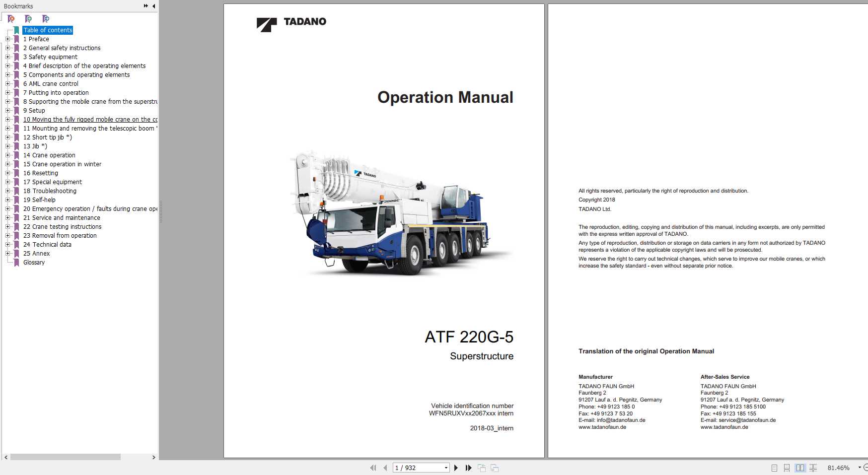The width and height of the screenshot is (868, 475).
Task: Open bookmark 11 Mounting and removing telescopic boom
Action: (90, 129)
